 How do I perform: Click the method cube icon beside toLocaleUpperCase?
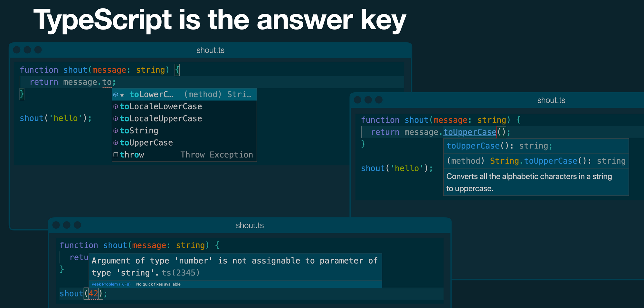pos(116,119)
